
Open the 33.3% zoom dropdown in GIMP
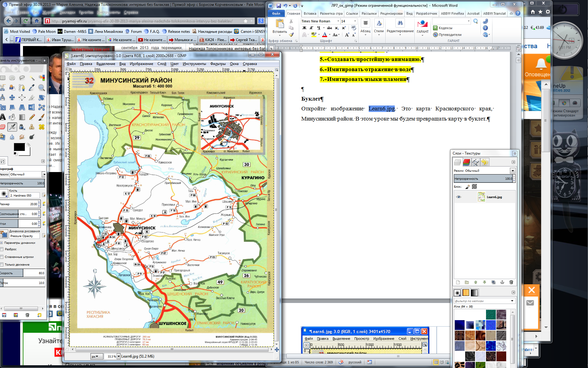coord(119,356)
